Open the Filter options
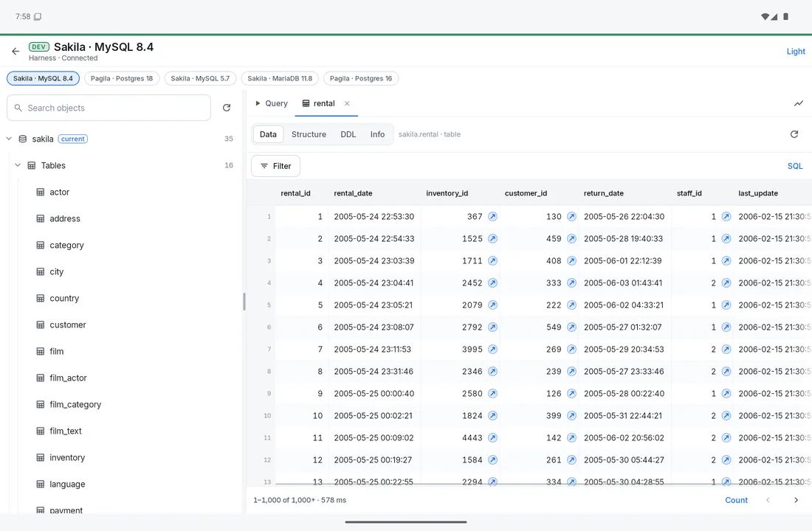The image size is (812, 531). tap(275, 166)
